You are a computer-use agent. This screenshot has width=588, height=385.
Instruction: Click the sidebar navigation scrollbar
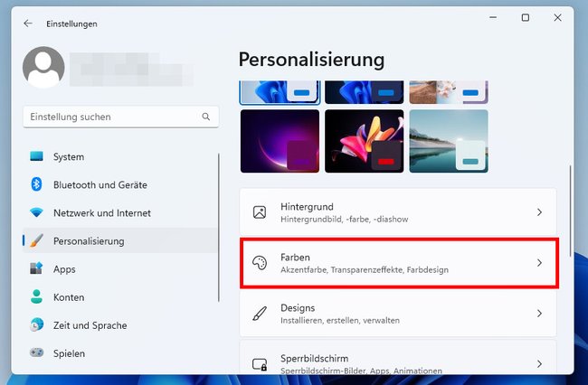pos(219,228)
